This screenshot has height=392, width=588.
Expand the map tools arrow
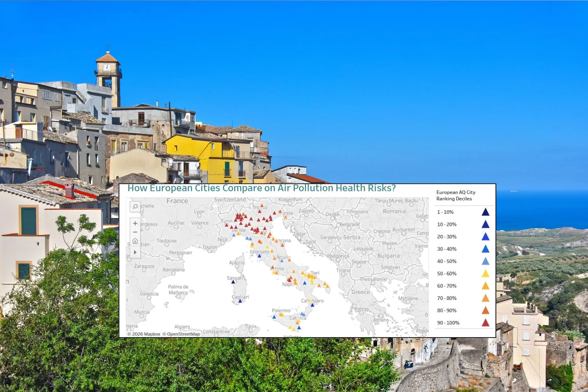point(135,252)
